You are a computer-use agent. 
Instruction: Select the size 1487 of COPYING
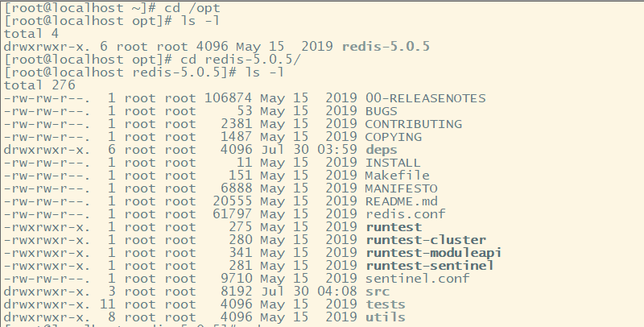coord(236,137)
